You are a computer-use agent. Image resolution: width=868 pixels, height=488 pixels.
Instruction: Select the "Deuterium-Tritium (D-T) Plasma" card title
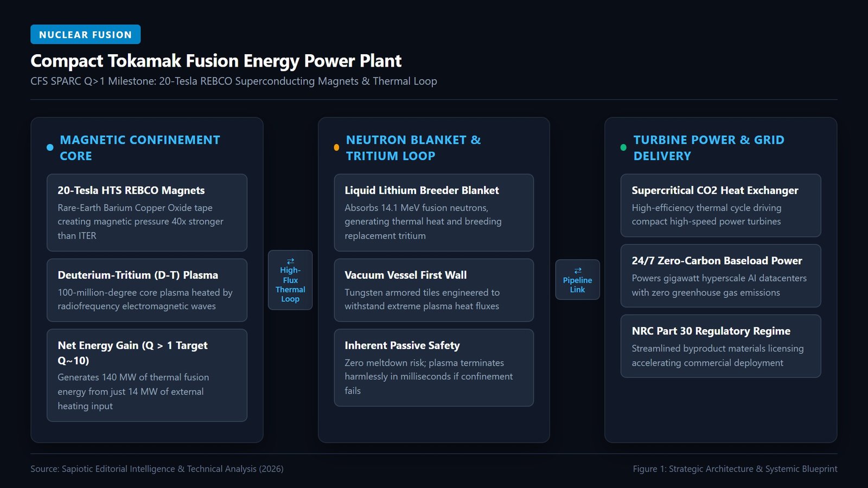click(x=138, y=275)
